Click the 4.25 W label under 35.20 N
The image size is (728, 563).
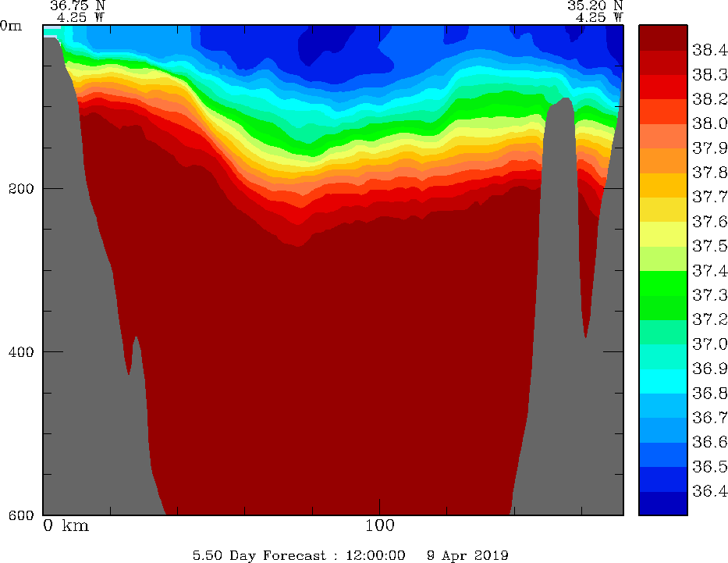tap(599, 17)
